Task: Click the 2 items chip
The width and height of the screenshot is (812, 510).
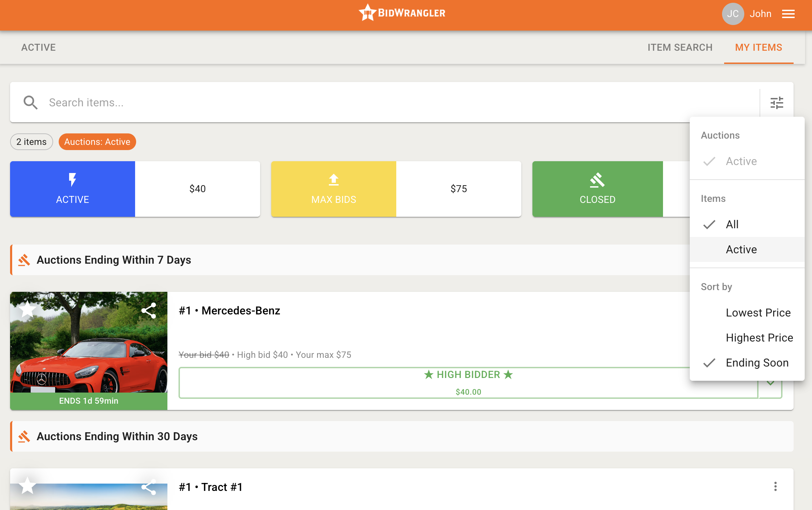Action: pos(32,142)
